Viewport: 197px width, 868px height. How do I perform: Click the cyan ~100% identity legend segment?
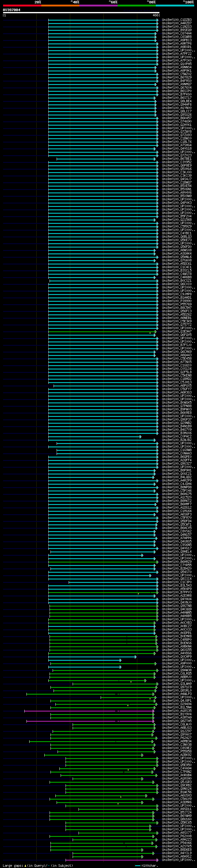[x=175, y=6]
